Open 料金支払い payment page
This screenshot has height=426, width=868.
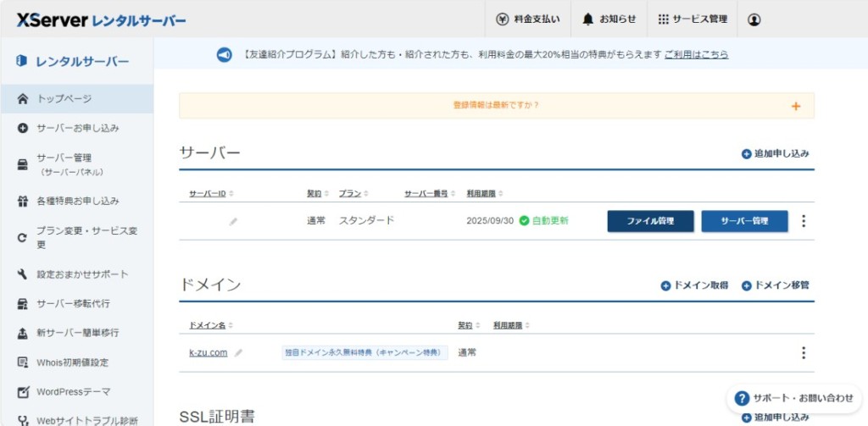[527, 19]
